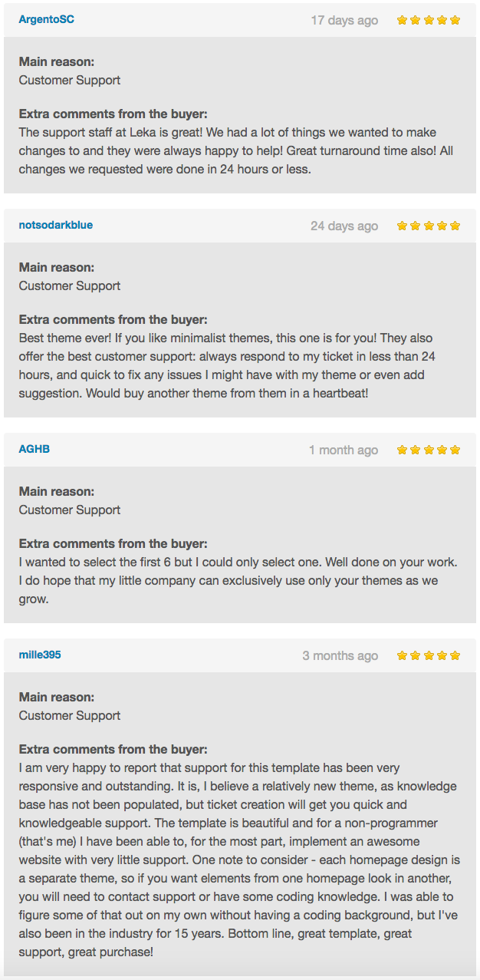Image resolution: width=480 pixels, height=980 pixels.
Task: Click the fifth star in AGHB's rating
Action: point(455,450)
